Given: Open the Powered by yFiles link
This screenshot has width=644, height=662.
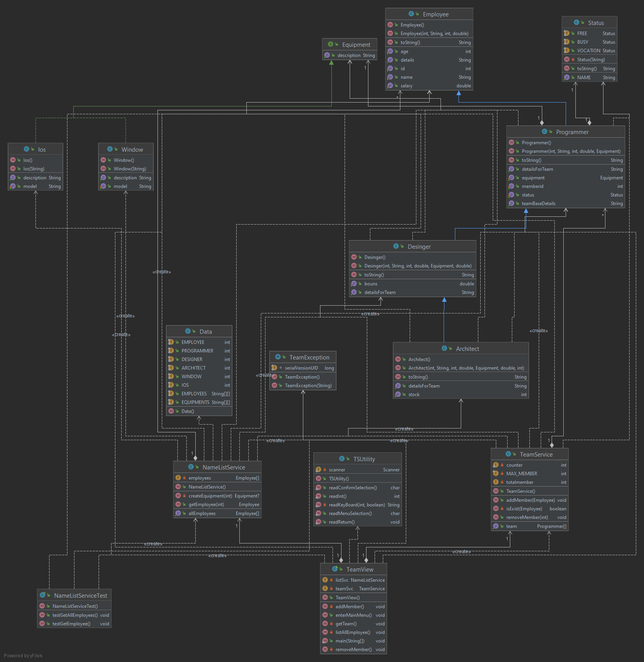Looking at the screenshot, I should [23, 655].
